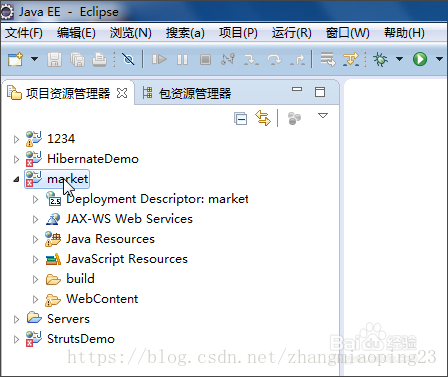Toggle Link with Editor icon
Viewport: 448px width, 377px height.
click(x=263, y=118)
